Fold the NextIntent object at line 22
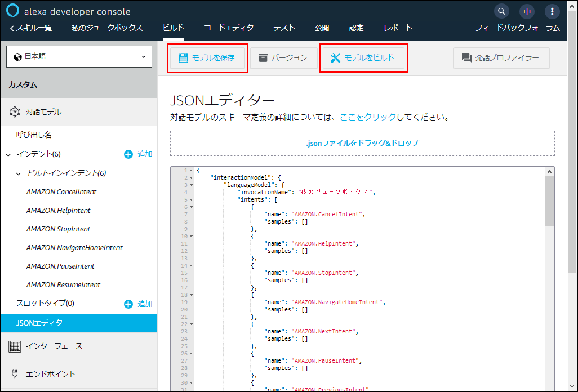Screen dimensions: 578x392 tap(192, 324)
